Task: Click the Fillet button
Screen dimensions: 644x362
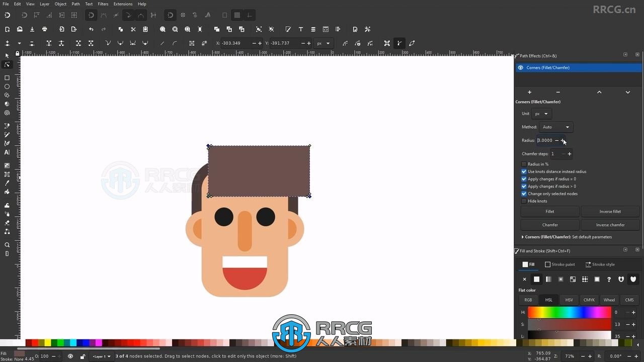Action: coord(550,212)
